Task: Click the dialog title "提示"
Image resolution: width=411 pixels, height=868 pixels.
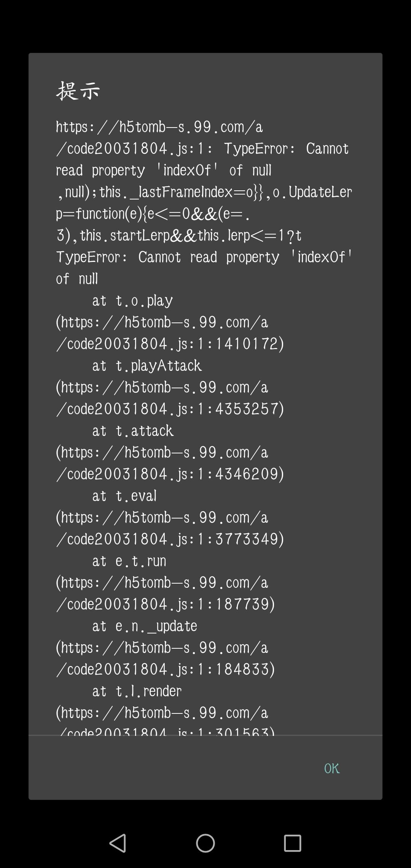Action: 78,91
